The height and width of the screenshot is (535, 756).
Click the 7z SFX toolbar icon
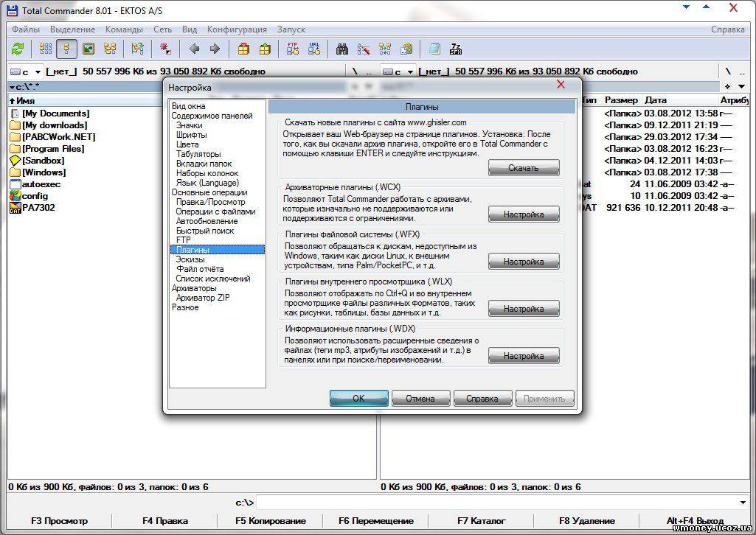[456, 49]
